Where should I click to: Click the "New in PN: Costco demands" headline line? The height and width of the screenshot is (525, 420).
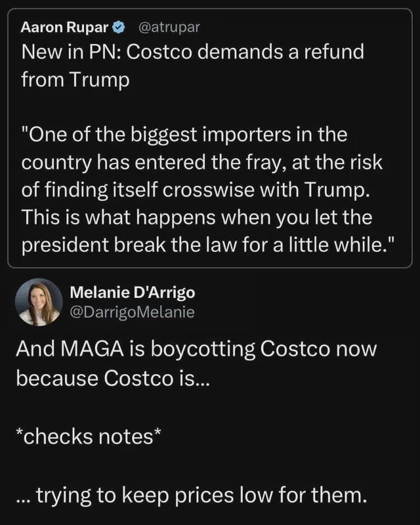click(x=192, y=52)
